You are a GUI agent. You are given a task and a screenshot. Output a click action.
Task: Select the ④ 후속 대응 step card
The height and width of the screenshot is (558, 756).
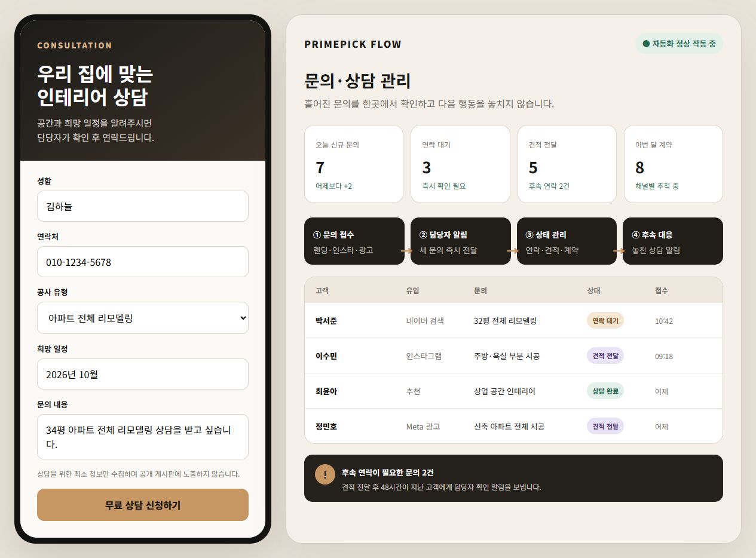point(673,241)
